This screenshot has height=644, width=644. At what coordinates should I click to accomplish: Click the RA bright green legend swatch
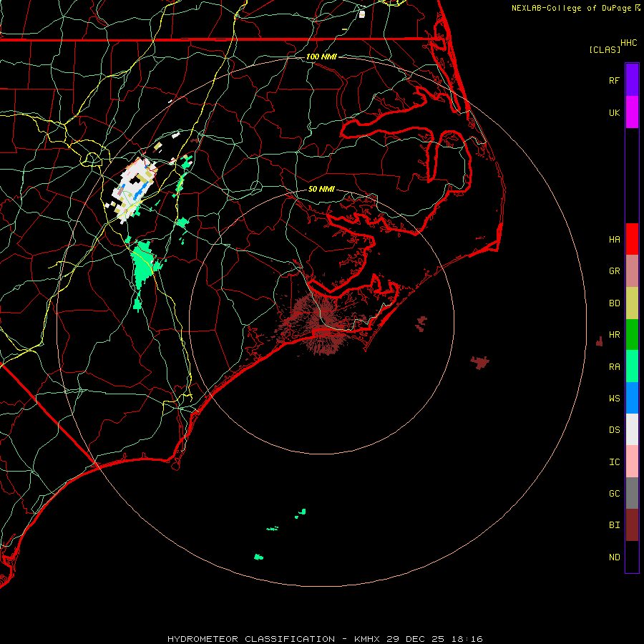click(632, 366)
